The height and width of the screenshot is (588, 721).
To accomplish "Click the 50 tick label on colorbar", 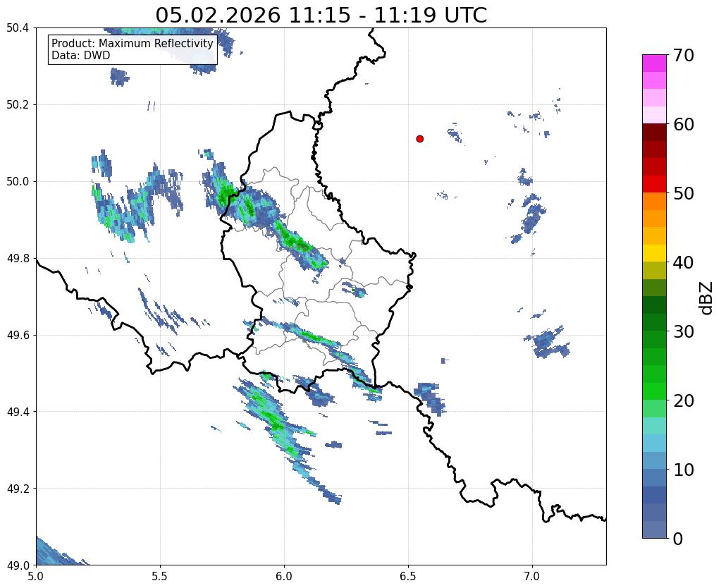I will [x=684, y=193].
